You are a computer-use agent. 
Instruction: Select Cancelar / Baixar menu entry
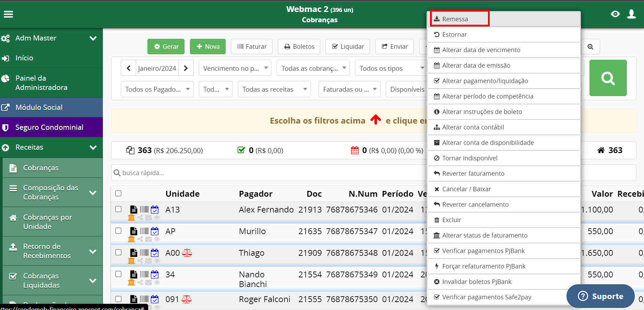click(x=504, y=189)
